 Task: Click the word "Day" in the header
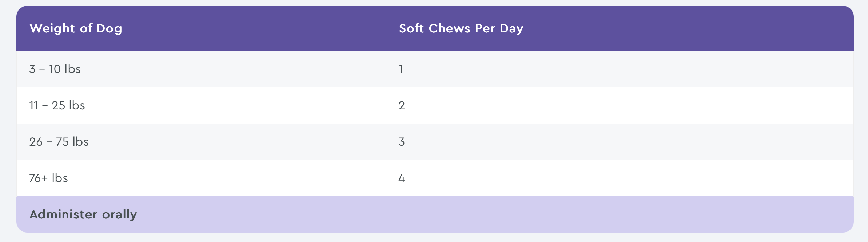(x=511, y=28)
